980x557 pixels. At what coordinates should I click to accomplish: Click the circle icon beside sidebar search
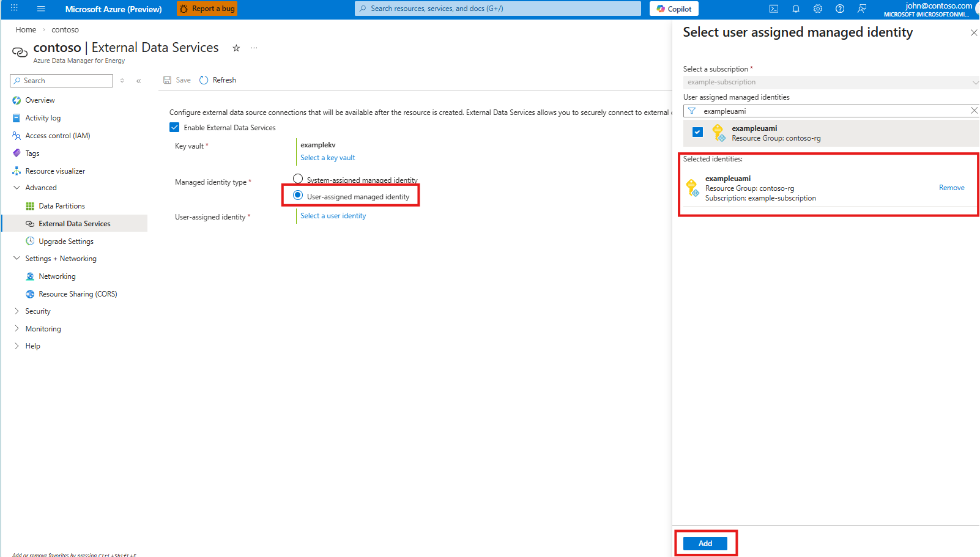[x=122, y=81]
